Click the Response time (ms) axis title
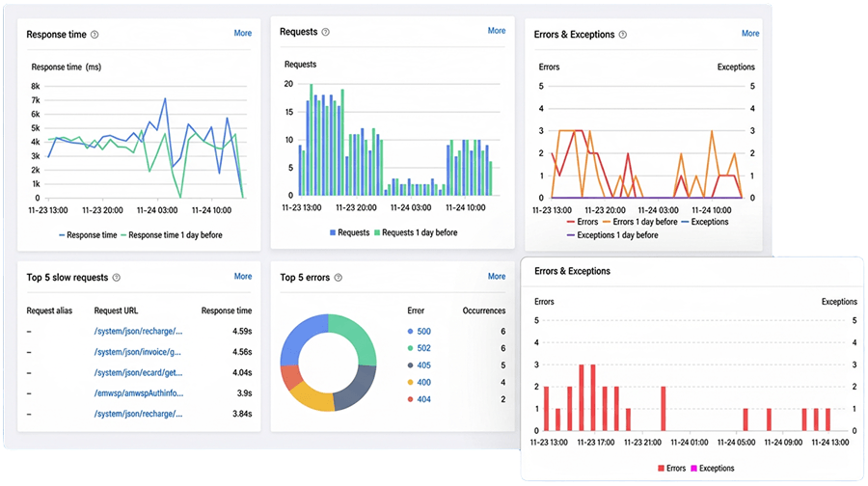Screen dimensions: 868x486 66,67
